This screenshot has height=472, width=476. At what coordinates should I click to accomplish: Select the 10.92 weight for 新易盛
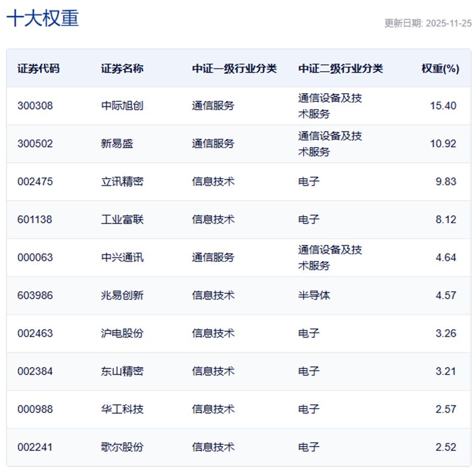click(443, 144)
